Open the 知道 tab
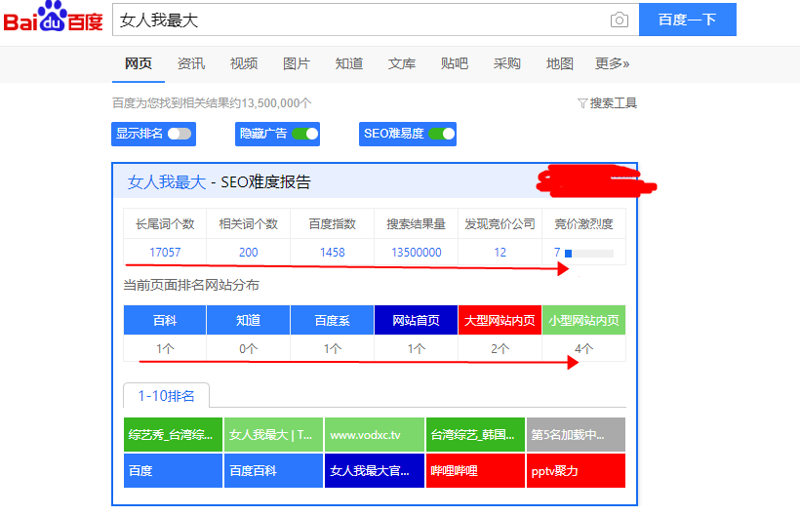The height and width of the screenshot is (516, 800). (349, 63)
